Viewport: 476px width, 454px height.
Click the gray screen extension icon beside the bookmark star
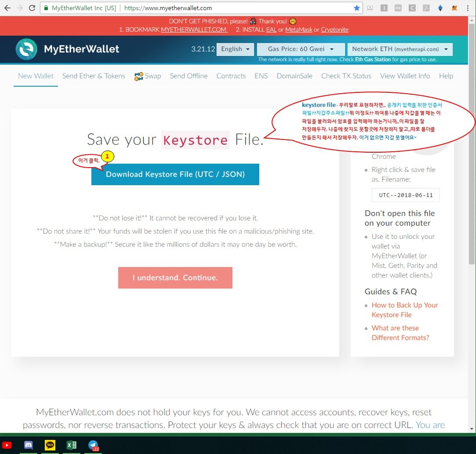tap(370, 8)
